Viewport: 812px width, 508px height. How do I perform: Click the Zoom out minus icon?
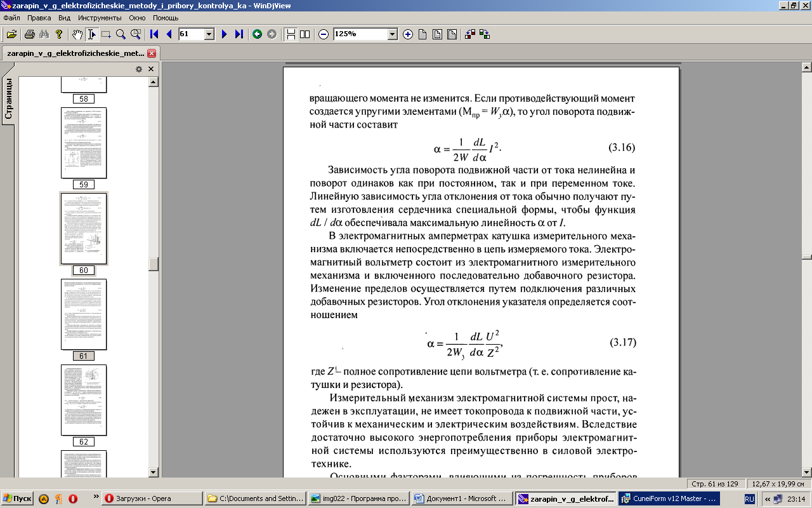pos(324,34)
